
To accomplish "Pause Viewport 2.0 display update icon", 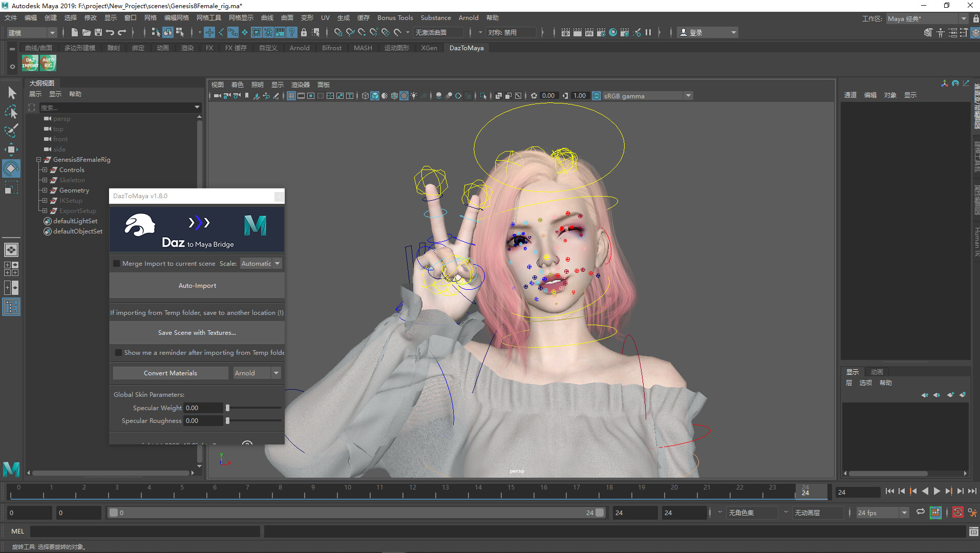I will point(648,32).
